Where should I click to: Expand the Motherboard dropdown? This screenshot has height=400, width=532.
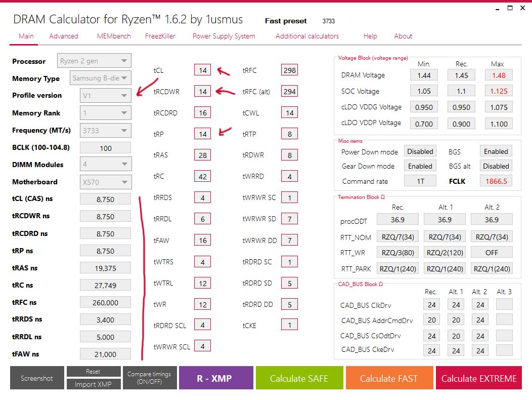(106, 182)
